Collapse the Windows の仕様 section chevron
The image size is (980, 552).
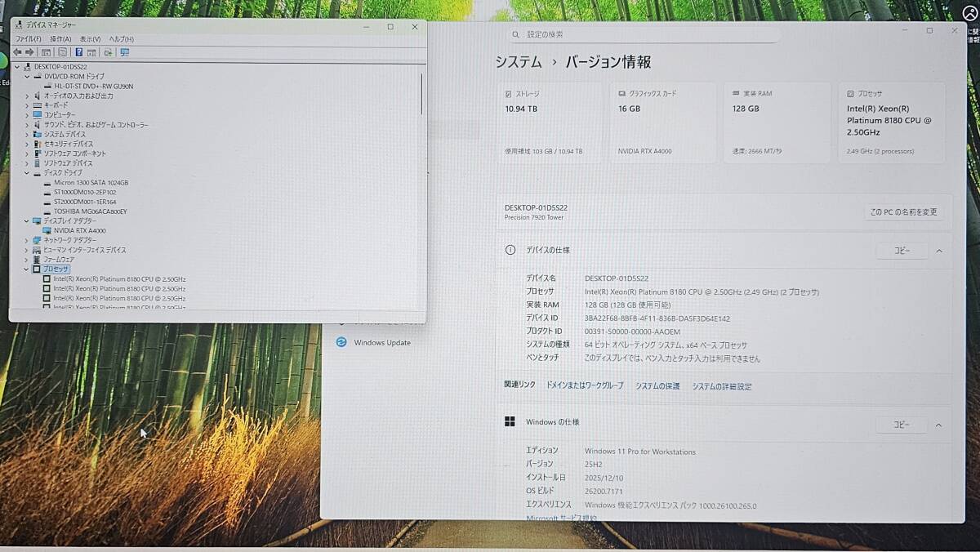[939, 425]
